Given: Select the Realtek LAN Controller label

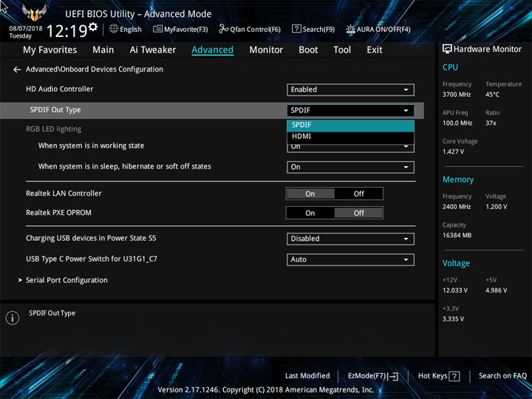Looking at the screenshot, I should (x=64, y=194).
